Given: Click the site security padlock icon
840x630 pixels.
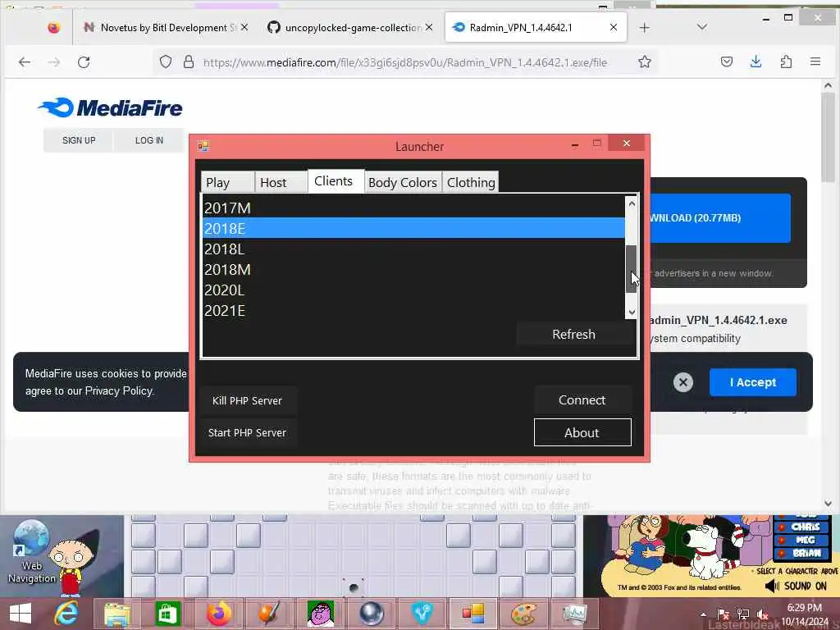Looking at the screenshot, I should pyautogui.click(x=189, y=62).
